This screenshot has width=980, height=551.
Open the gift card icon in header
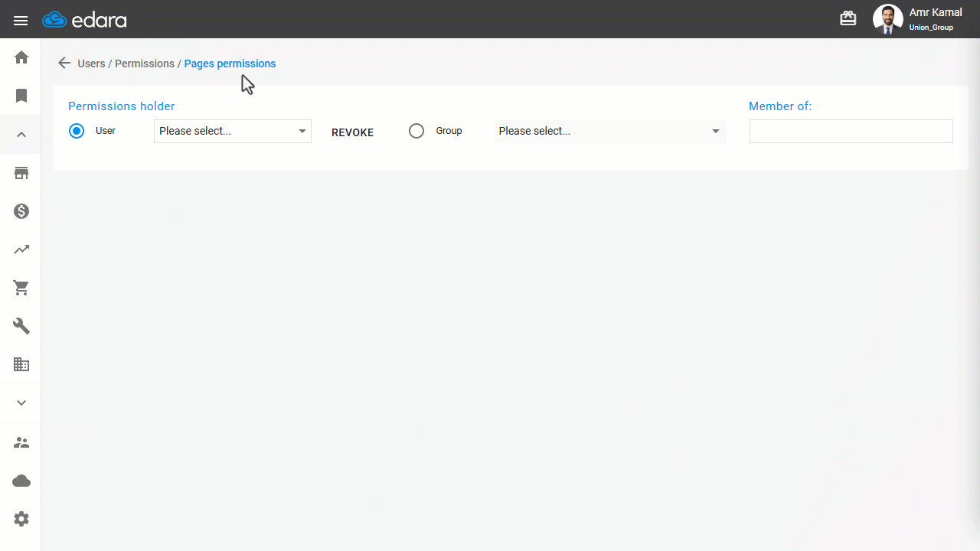(x=848, y=18)
